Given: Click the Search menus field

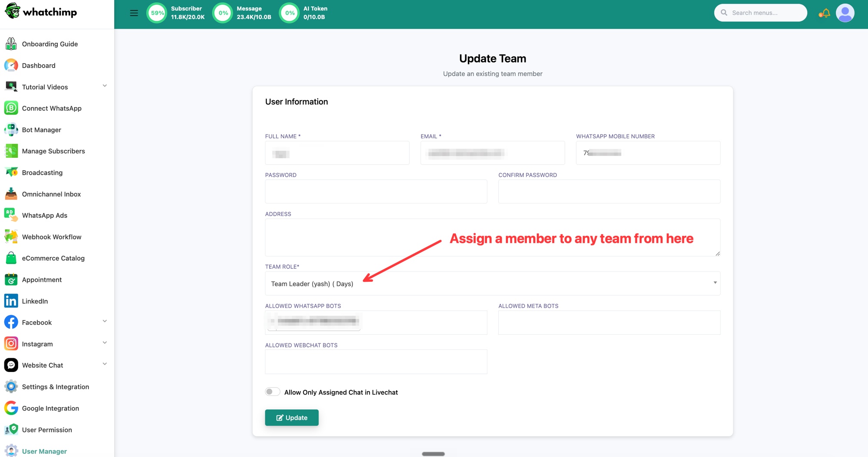Looking at the screenshot, I should click(760, 13).
